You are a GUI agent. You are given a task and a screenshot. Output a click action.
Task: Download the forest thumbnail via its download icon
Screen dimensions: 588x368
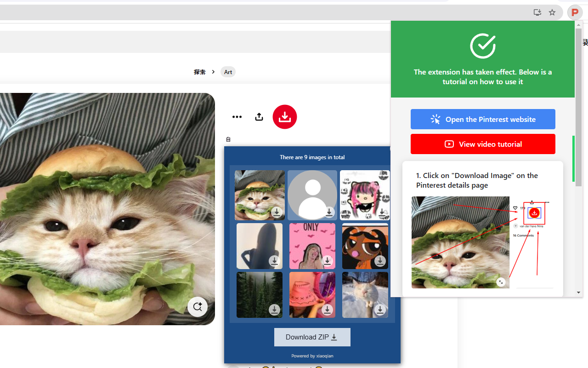click(274, 310)
